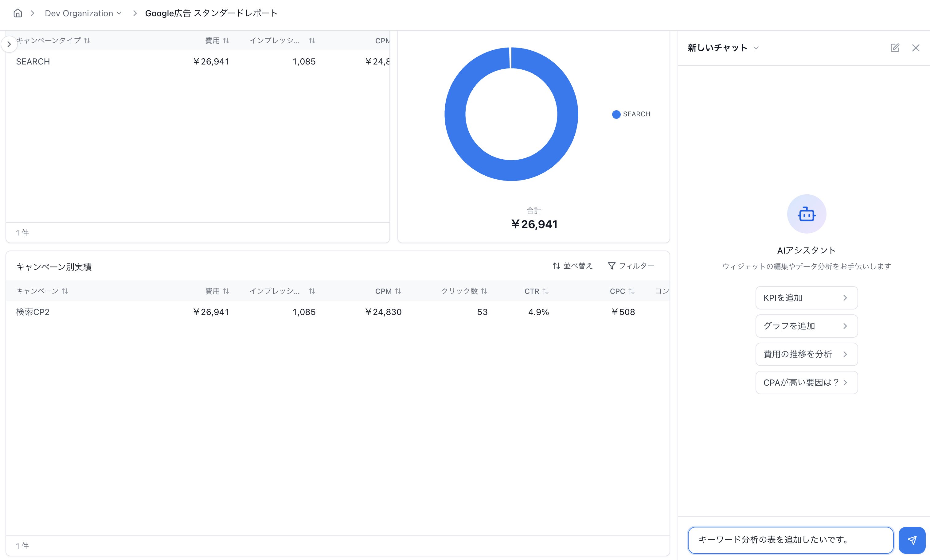Click the 4.9% CTR value
930x560 pixels.
539,312
